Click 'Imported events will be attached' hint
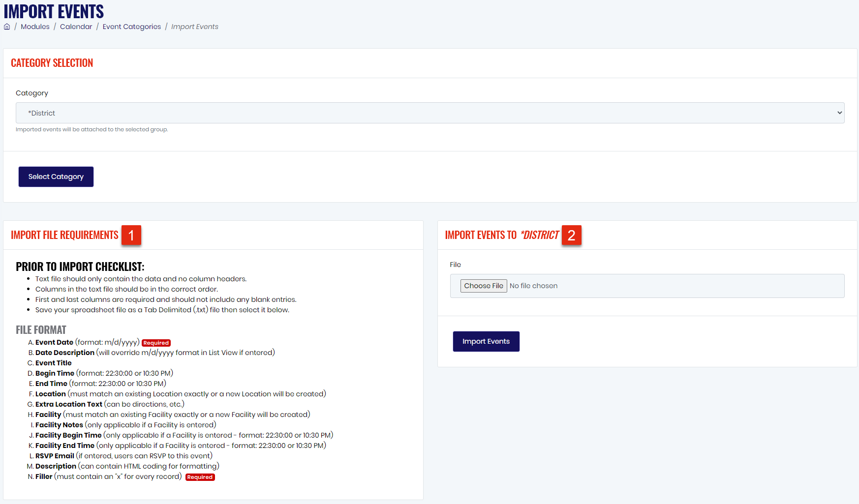The height and width of the screenshot is (504, 859). pyautogui.click(x=92, y=129)
